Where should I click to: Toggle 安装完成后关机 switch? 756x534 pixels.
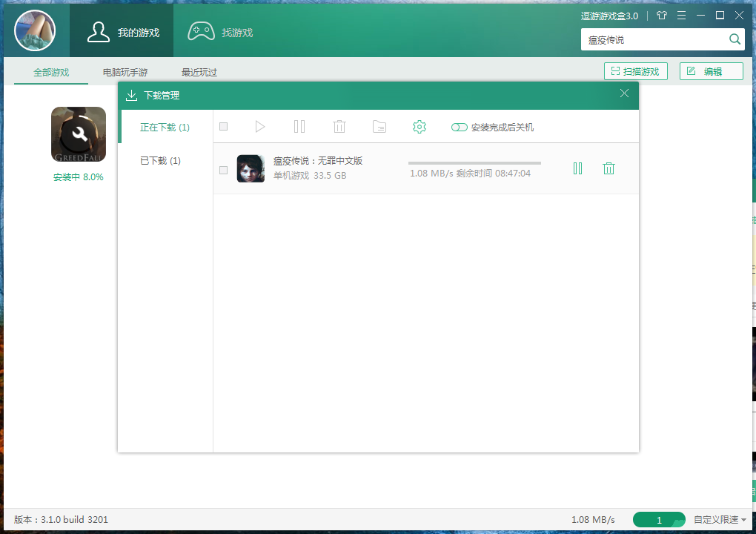(459, 128)
